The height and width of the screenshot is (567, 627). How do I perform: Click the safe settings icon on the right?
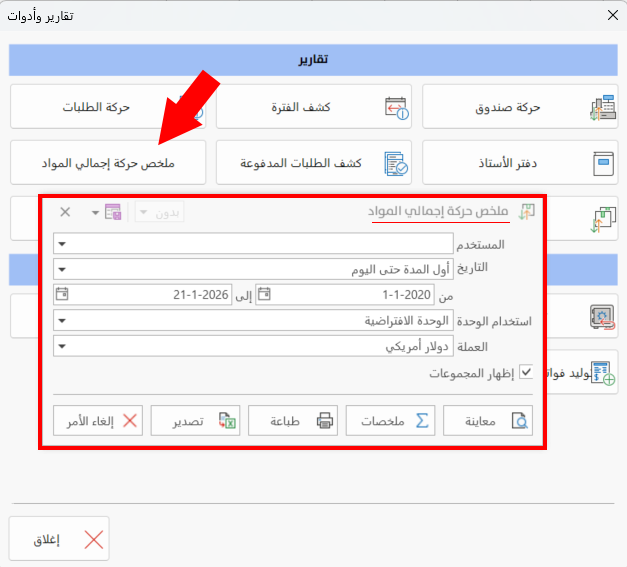[602, 317]
